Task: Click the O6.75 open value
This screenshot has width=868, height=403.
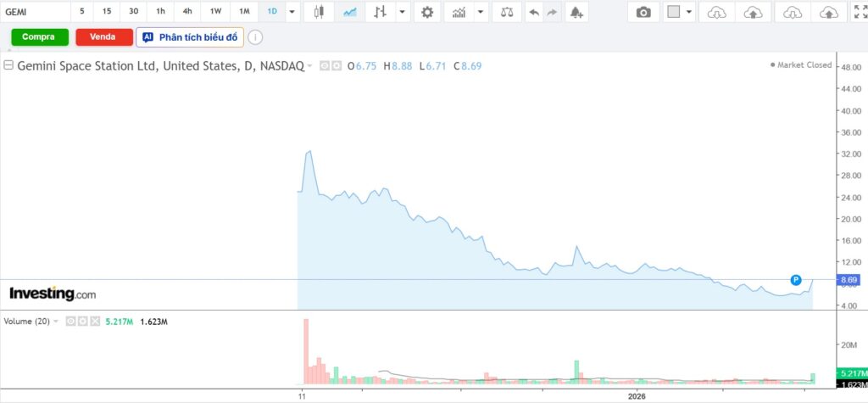Action: (x=362, y=66)
